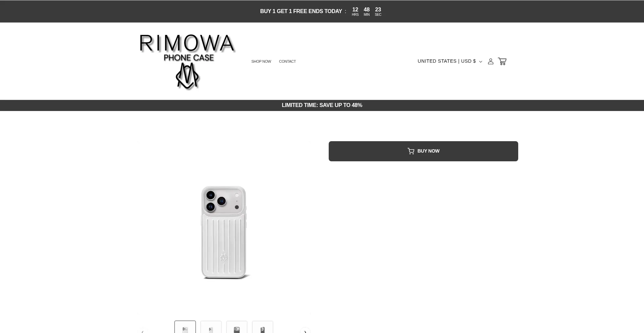Screen dimensions: 644x333
Task: Click the RIMOWA Phone Case logo
Action: click(x=187, y=62)
